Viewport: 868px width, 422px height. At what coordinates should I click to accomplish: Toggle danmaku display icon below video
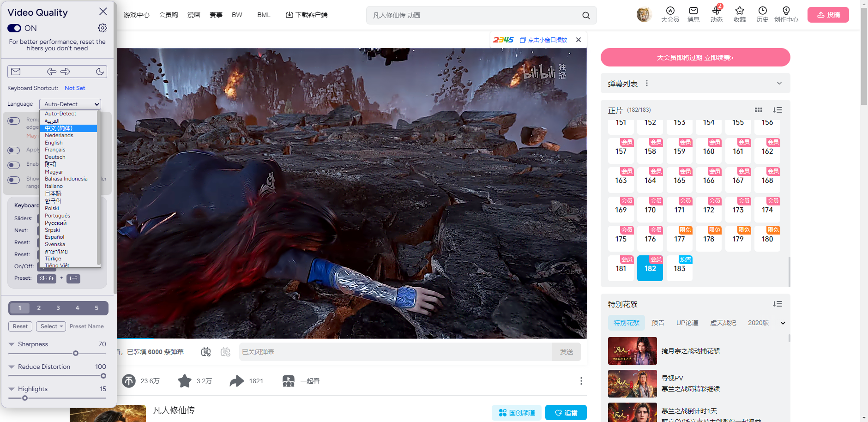(206, 352)
